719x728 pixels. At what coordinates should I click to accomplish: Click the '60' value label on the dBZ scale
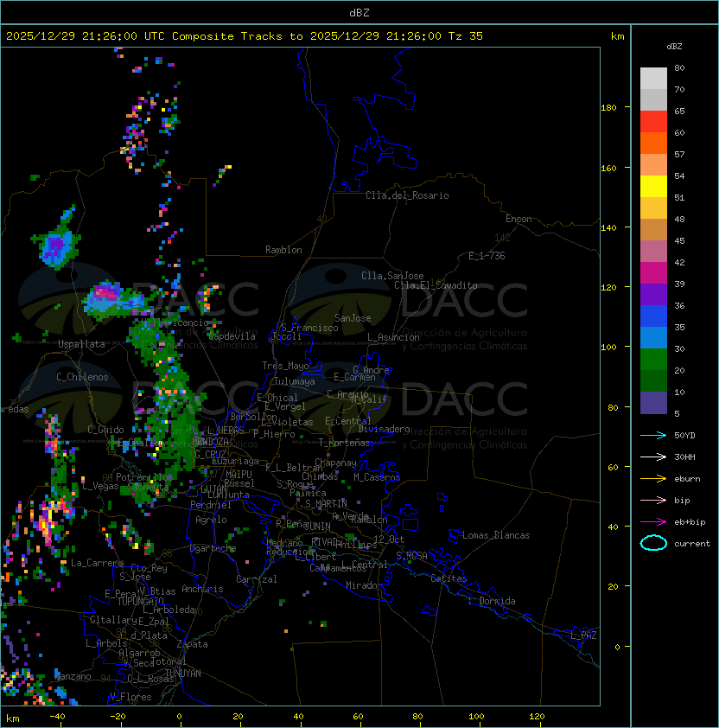pos(679,133)
